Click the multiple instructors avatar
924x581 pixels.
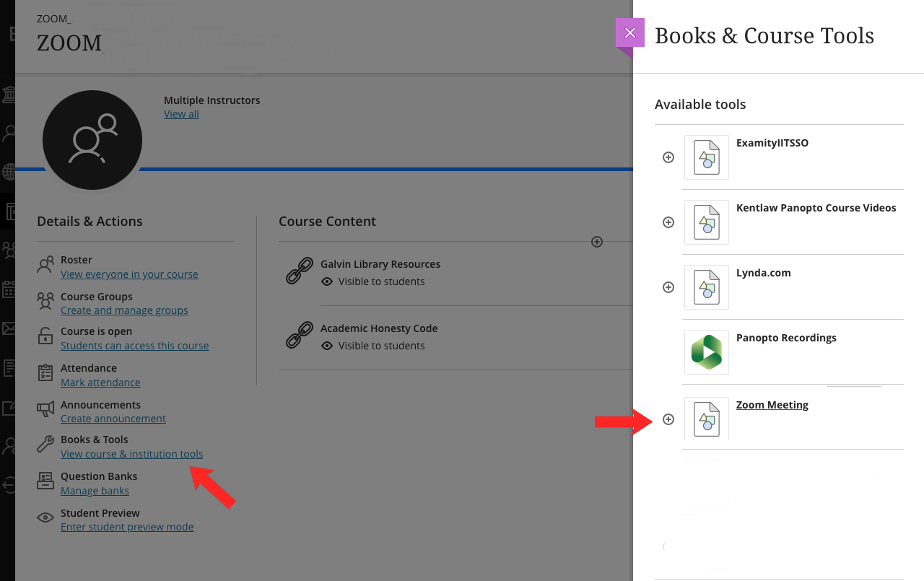[92, 140]
